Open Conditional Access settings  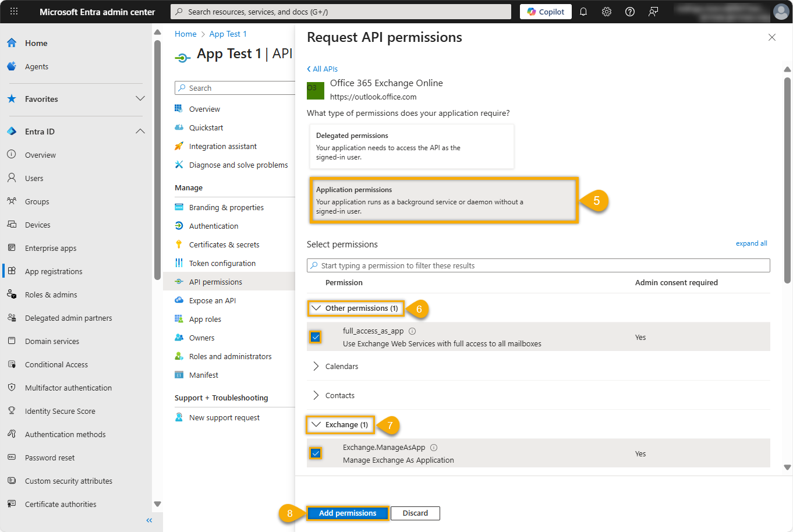tap(56, 364)
